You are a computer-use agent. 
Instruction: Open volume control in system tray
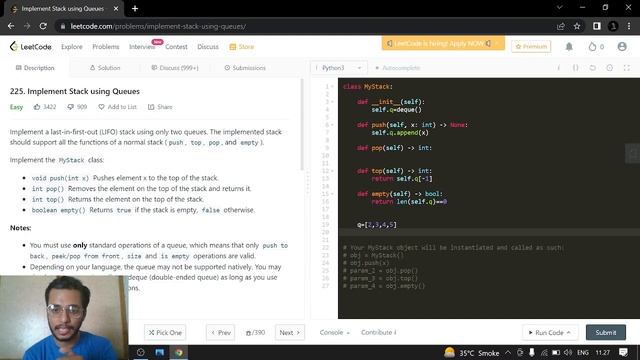tap(568, 352)
